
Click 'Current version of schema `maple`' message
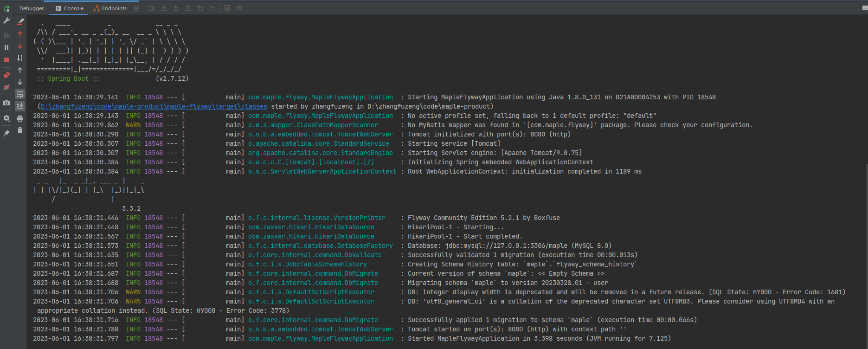(x=506, y=273)
